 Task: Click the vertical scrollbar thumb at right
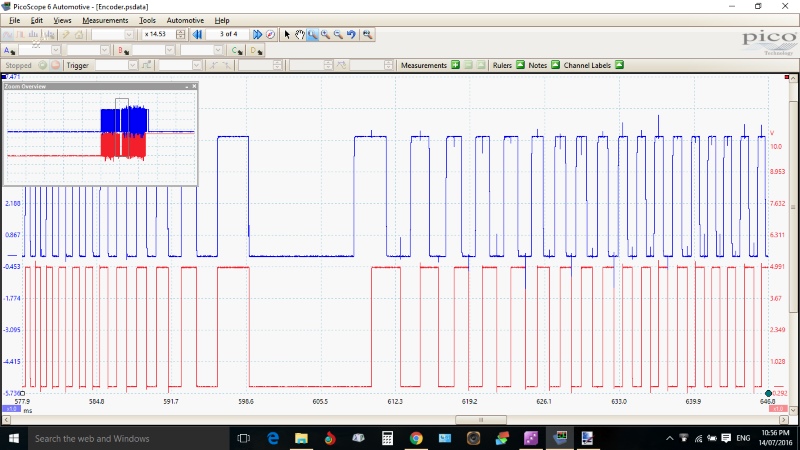pos(793,207)
